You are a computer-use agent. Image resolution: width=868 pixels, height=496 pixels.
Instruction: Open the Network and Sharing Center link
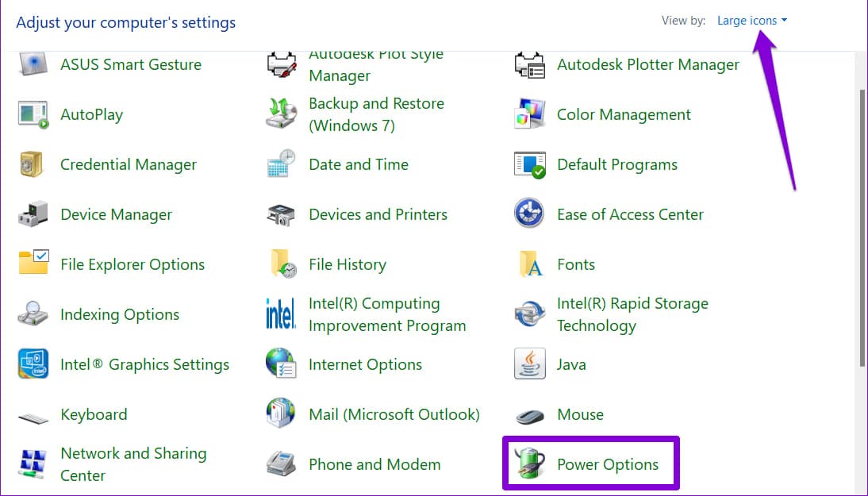point(133,464)
